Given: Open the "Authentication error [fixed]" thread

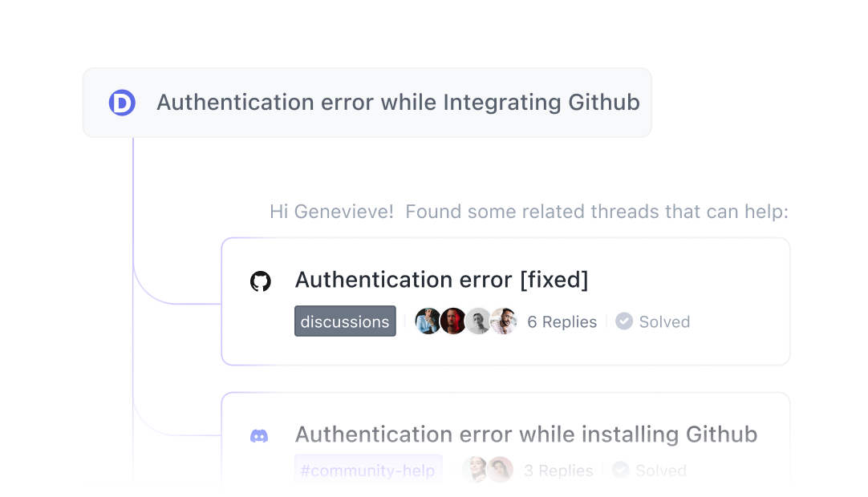Looking at the screenshot, I should [441, 280].
